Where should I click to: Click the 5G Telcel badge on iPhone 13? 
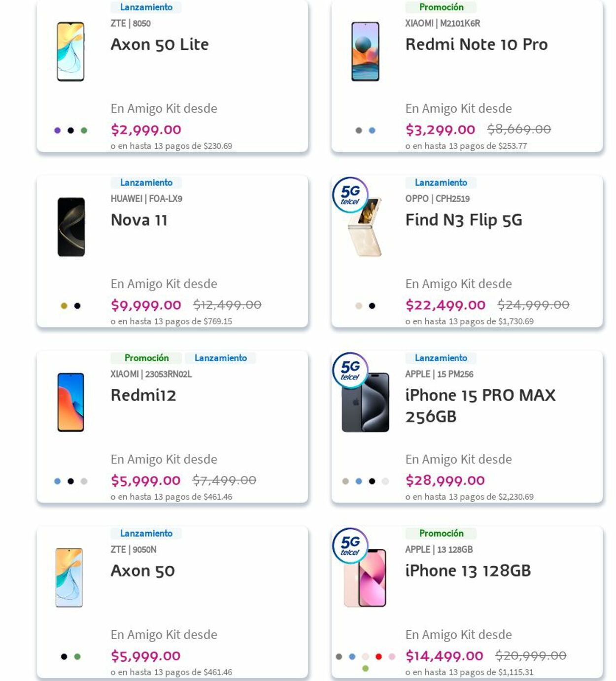pos(350,546)
